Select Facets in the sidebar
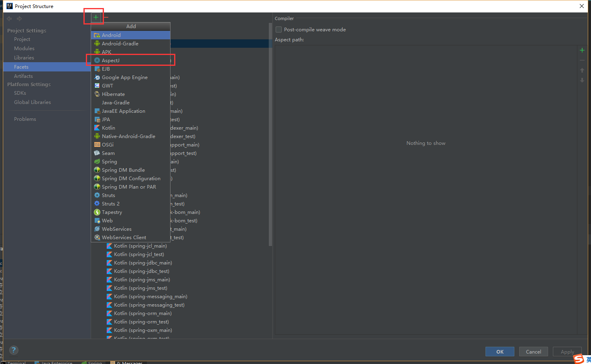This screenshot has width=591, height=364. (47, 67)
